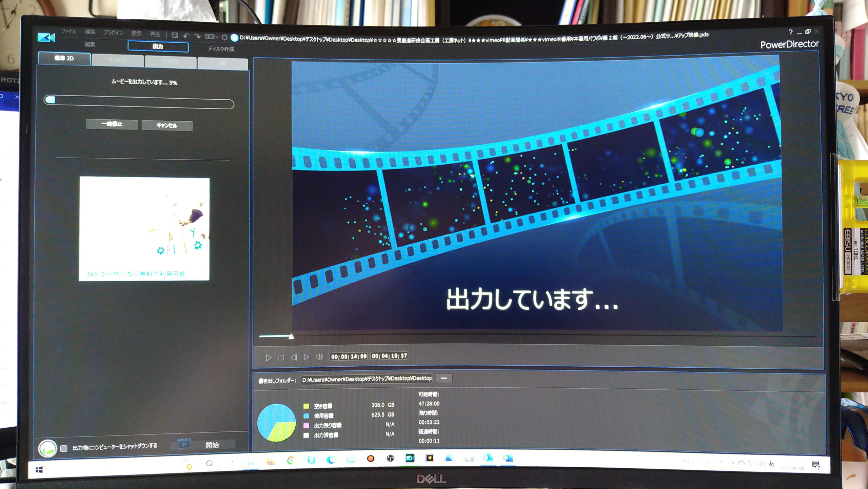The width and height of the screenshot is (868, 489).
Task: Step to previous frame button
Action: coord(294,357)
